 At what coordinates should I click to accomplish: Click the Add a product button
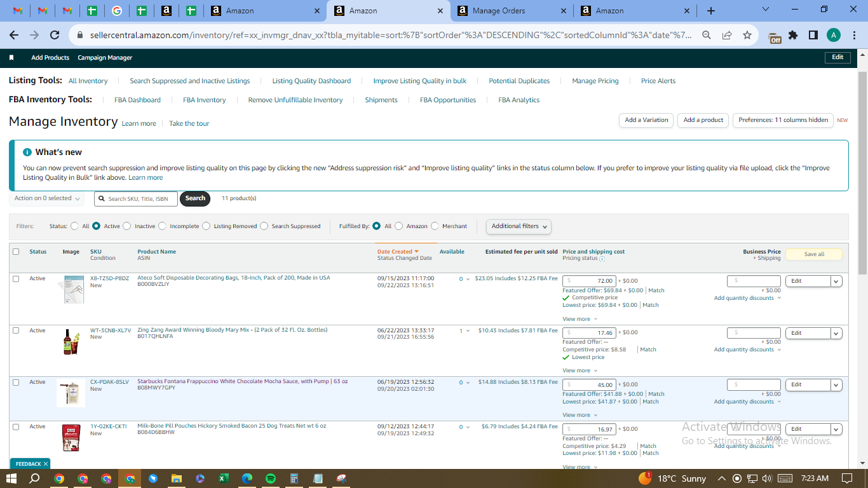click(703, 120)
